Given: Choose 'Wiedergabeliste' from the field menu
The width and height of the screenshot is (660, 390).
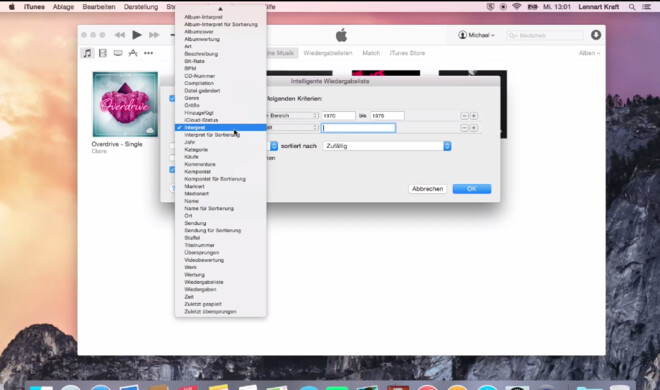Looking at the screenshot, I should click(221, 282).
